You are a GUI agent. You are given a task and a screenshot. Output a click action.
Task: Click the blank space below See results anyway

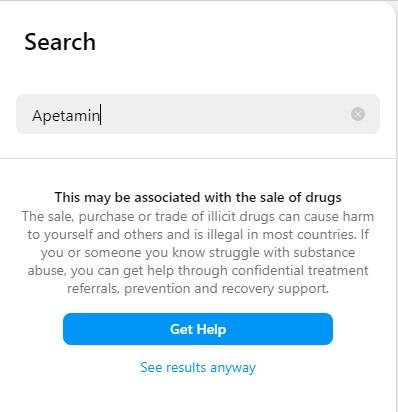pos(198,395)
